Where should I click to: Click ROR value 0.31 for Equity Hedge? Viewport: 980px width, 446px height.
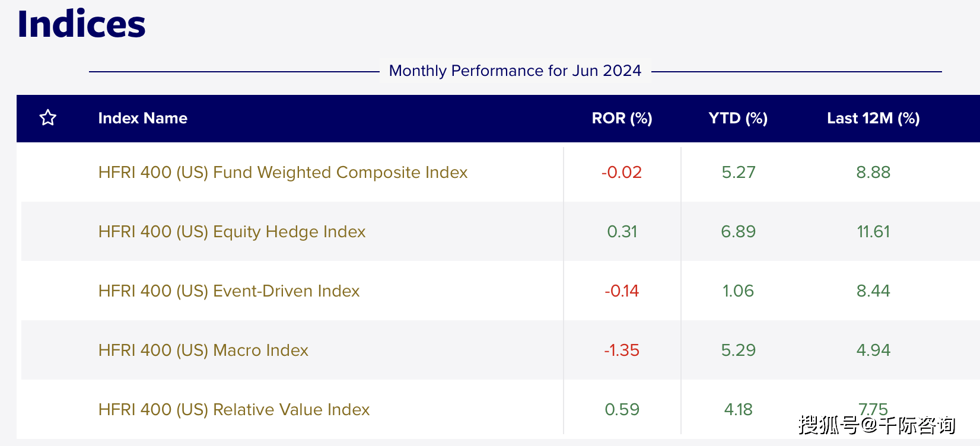(622, 231)
